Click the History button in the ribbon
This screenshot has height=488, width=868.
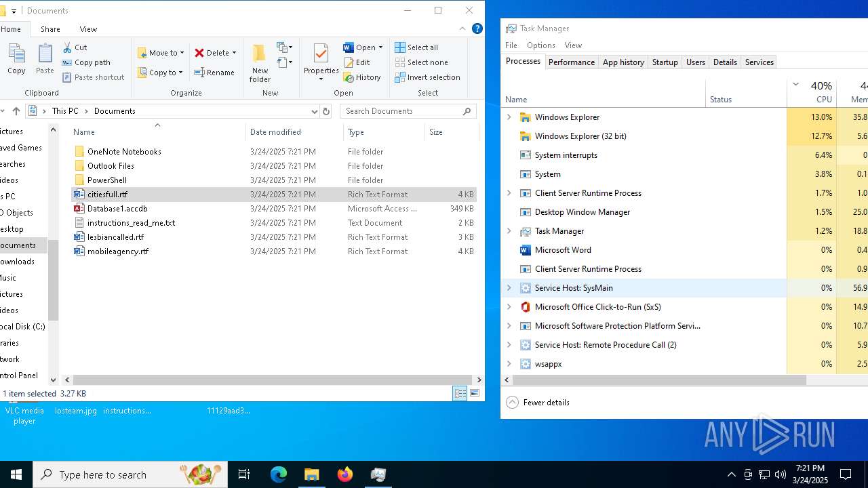(362, 77)
